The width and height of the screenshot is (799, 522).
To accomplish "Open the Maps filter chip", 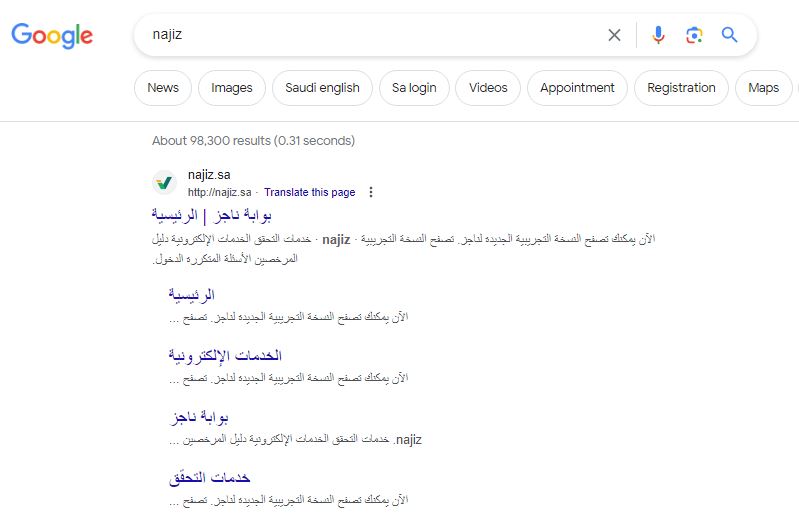I will 763,88.
